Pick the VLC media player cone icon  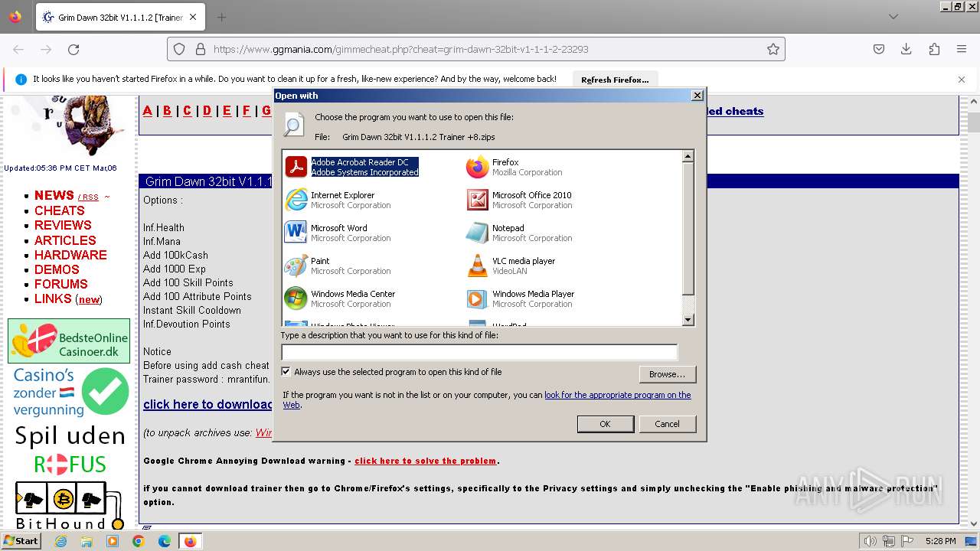click(x=478, y=266)
